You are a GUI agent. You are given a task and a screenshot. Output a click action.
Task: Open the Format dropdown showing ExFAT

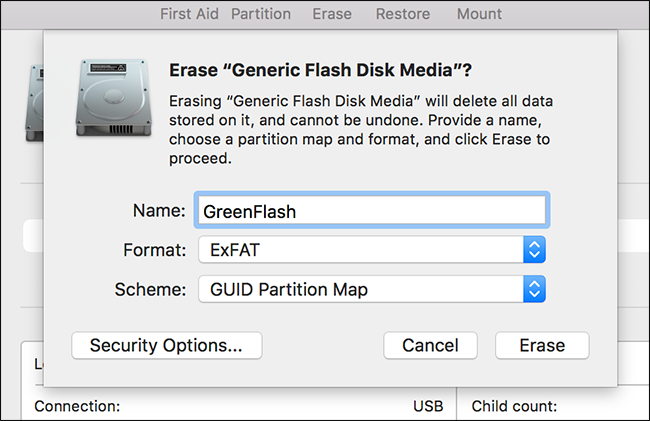(x=371, y=249)
